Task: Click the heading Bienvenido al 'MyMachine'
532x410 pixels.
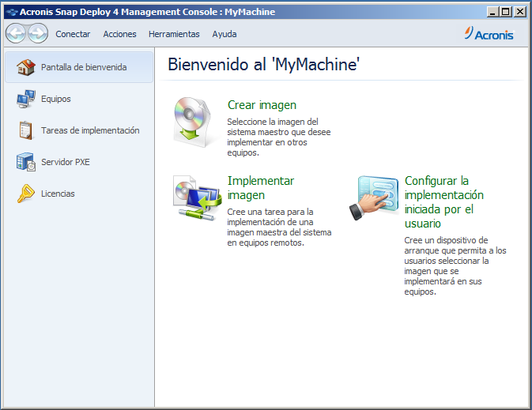Action: [263, 65]
